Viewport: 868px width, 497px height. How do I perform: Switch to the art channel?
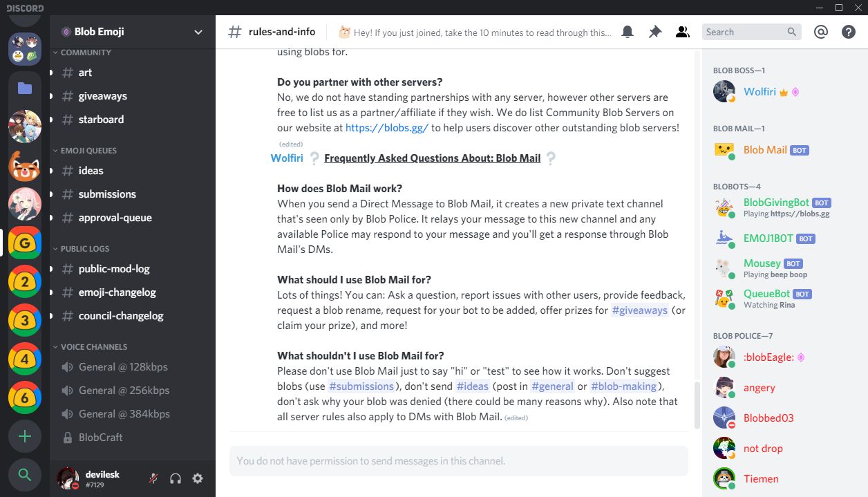[x=84, y=72]
